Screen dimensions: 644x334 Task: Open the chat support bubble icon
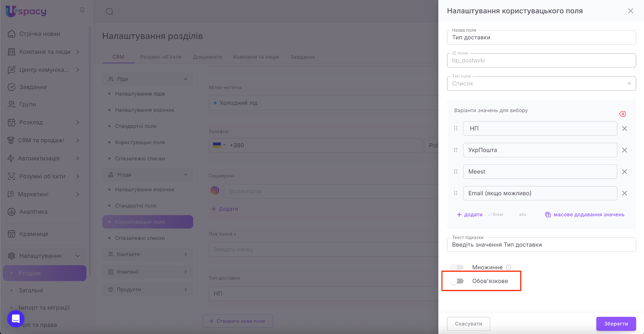(x=16, y=319)
